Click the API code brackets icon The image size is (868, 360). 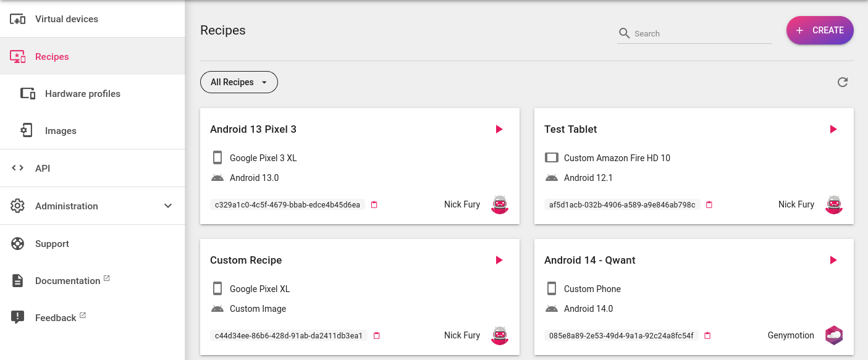(x=17, y=167)
